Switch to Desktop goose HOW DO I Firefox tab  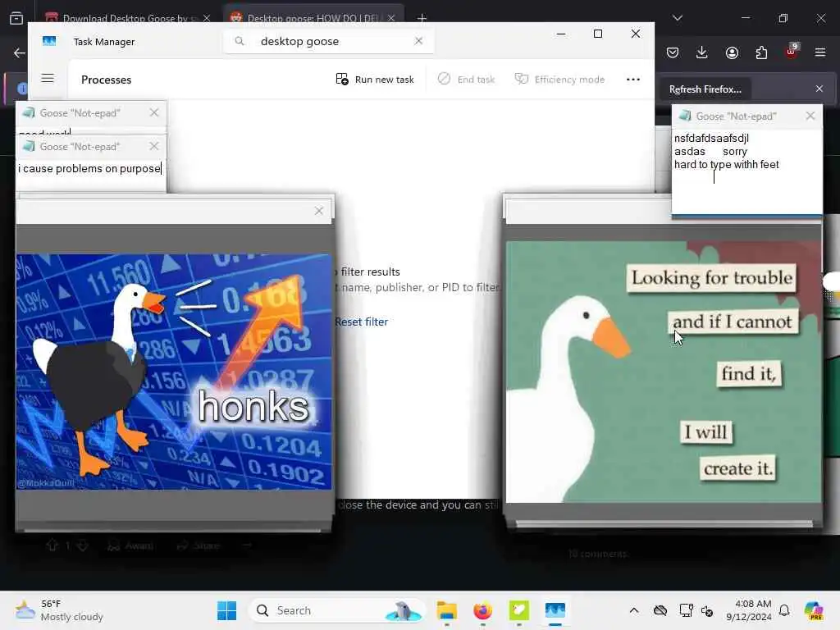coord(313,18)
